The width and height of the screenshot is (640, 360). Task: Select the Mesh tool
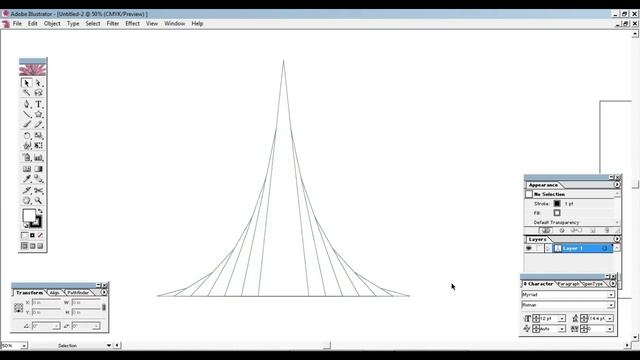(x=27, y=169)
